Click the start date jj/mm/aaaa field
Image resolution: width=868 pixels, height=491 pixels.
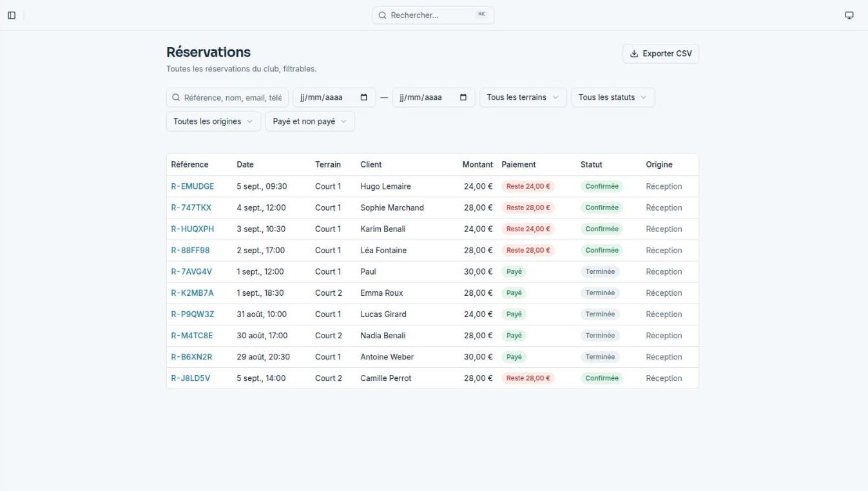pos(334,97)
